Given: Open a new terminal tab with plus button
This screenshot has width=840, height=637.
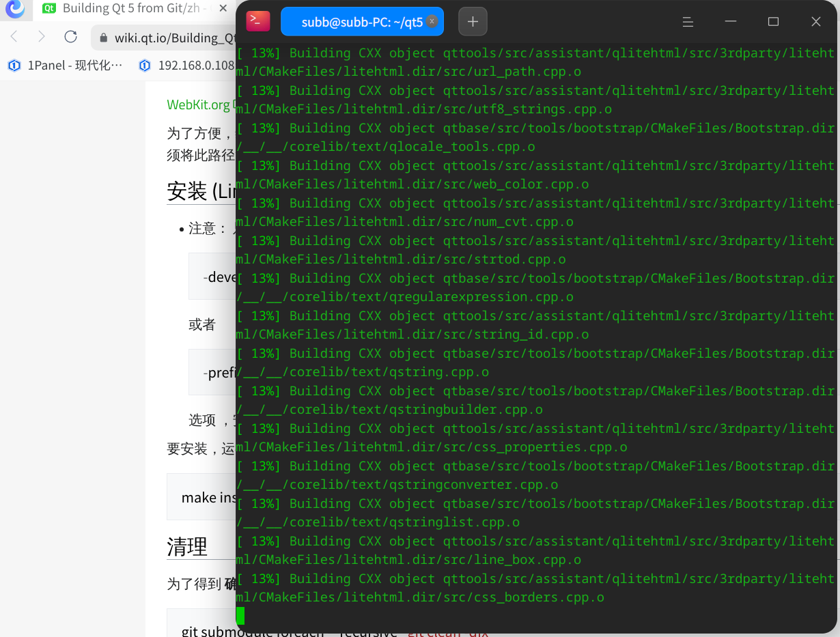Looking at the screenshot, I should (x=473, y=22).
